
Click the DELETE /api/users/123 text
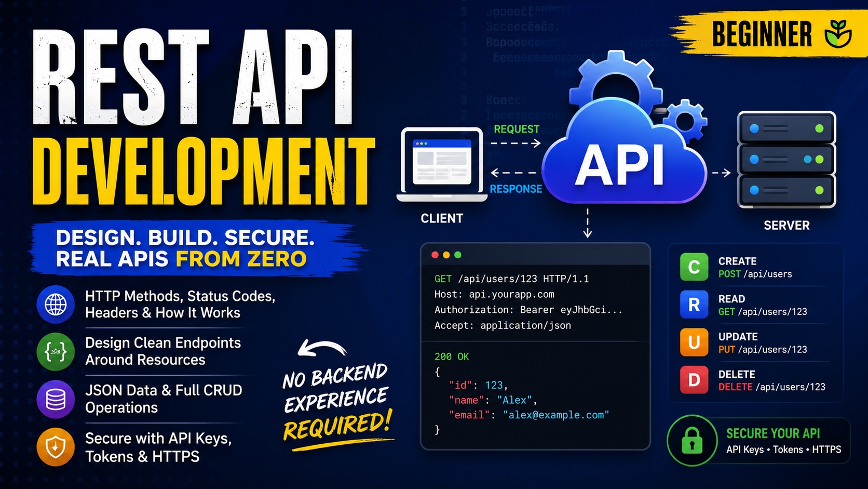[x=772, y=387]
